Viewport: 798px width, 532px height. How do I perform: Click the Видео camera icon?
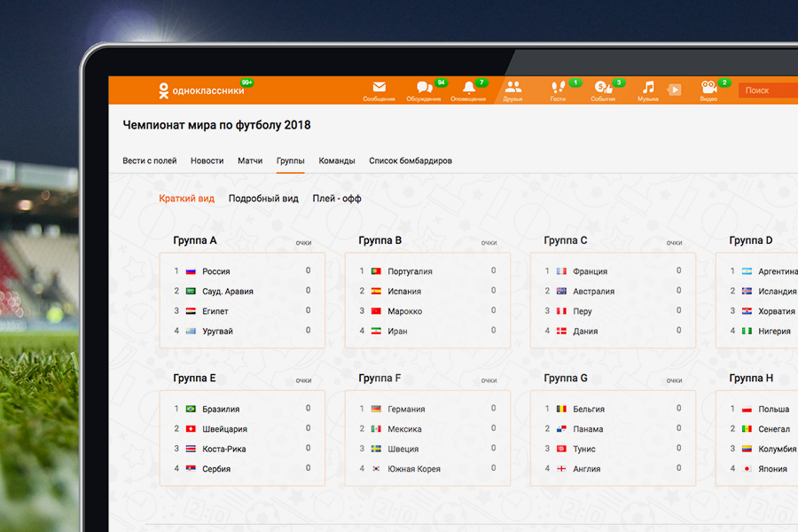click(x=708, y=89)
